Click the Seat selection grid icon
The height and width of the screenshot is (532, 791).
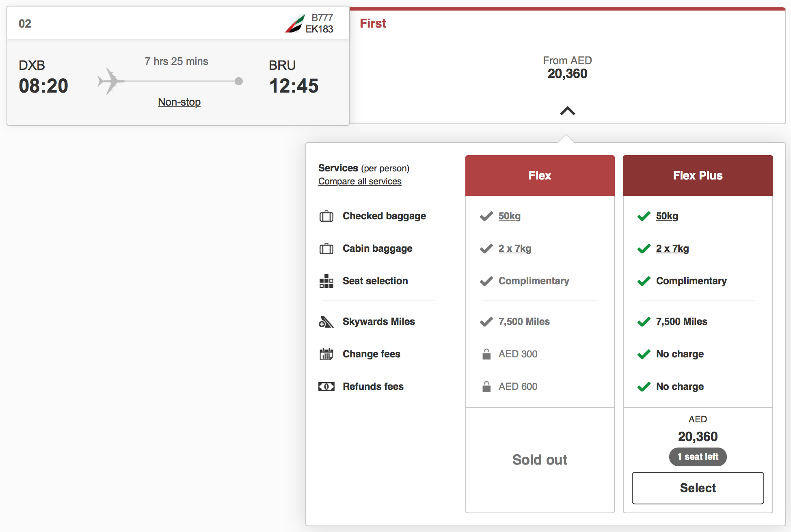[x=326, y=281]
